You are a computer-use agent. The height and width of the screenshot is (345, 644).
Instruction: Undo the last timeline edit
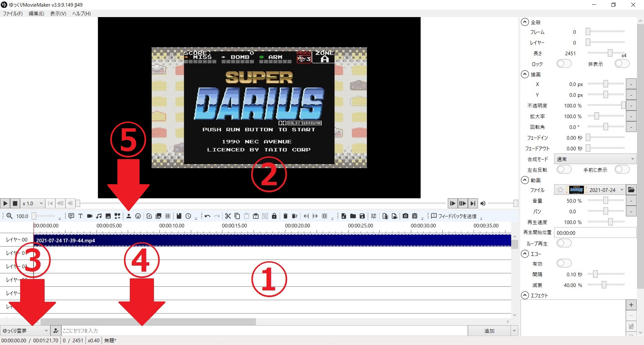coord(208,216)
